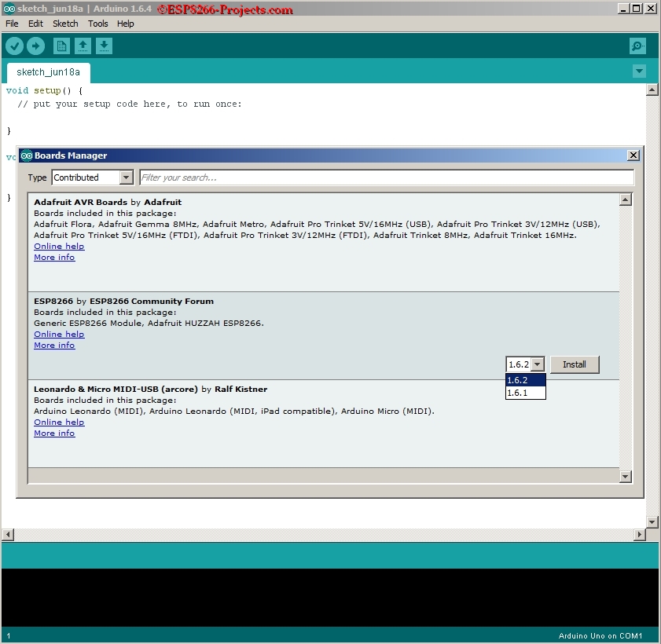Open the Sketch menu
The image size is (661, 644).
[x=65, y=24]
